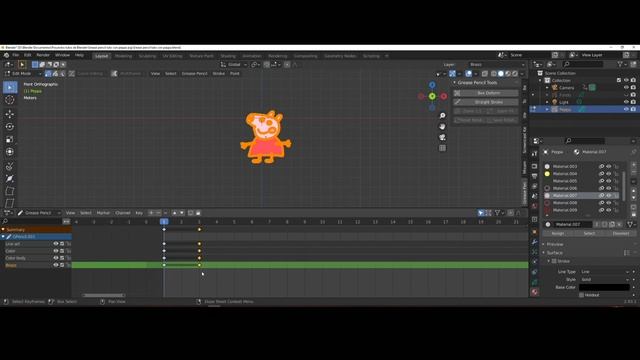Open the Style dropdown

coord(604,280)
